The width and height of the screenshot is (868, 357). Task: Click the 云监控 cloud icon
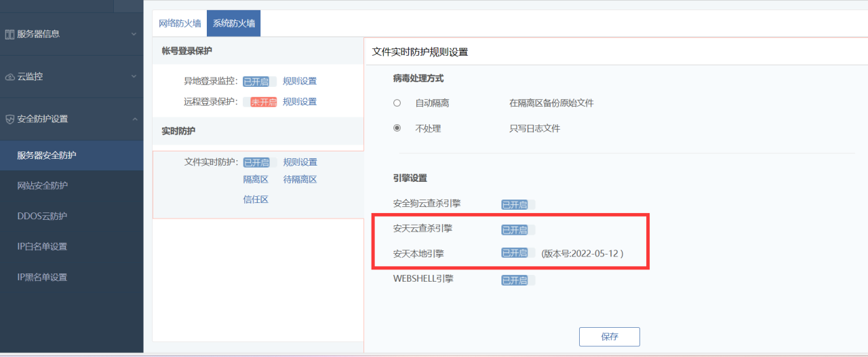pyautogui.click(x=9, y=77)
